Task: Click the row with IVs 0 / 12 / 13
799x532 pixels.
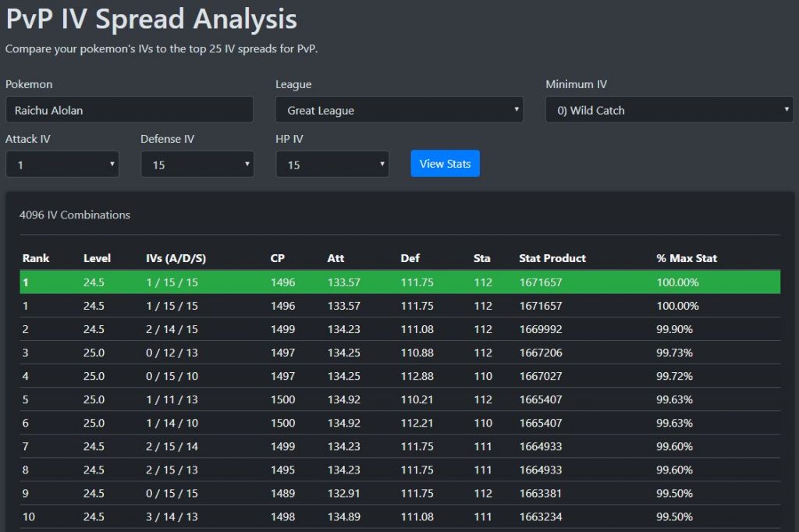Action: [x=399, y=353]
